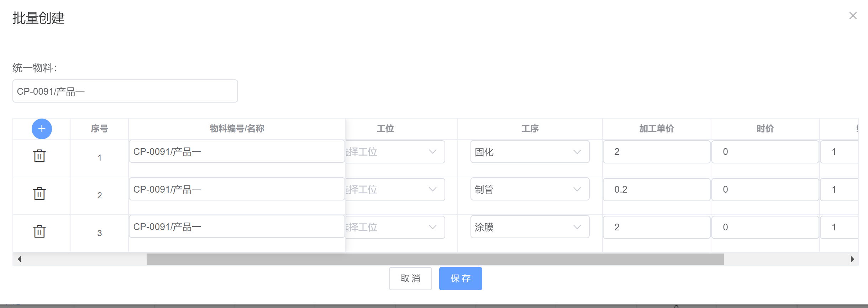This screenshot has height=308, width=868.
Task: Open the 涂膜 process dropdown
Action: click(530, 227)
